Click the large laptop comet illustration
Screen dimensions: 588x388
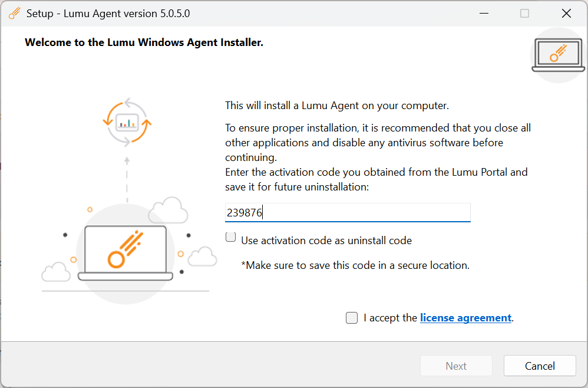tap(125, 253)
